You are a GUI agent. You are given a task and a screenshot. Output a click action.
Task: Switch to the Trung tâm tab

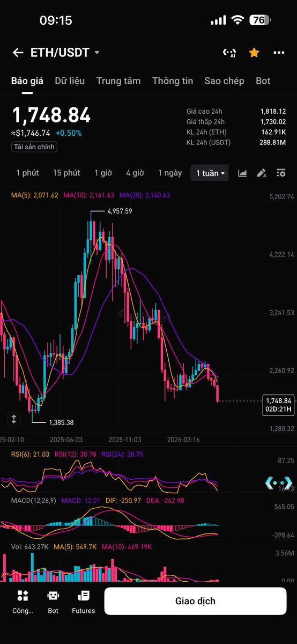coord(118,81)
